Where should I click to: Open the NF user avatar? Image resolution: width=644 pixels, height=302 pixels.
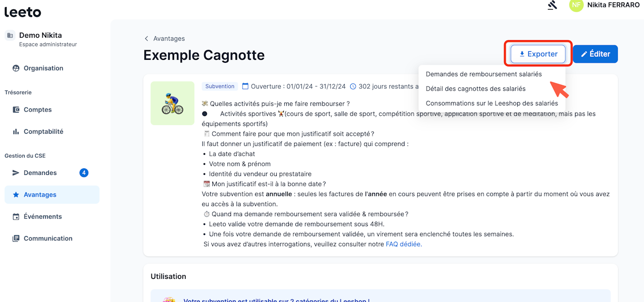coord(576,5)
